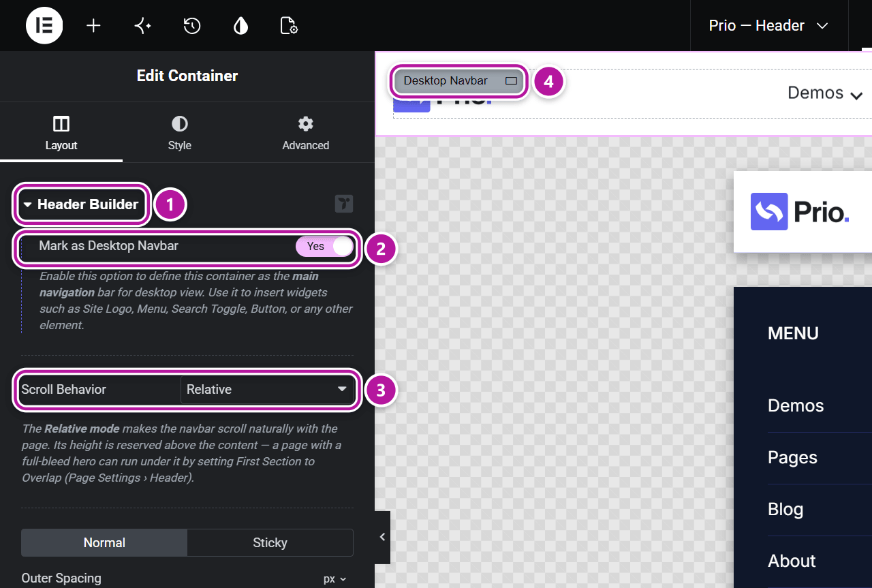The width and height of the screenshot is (872, 588).
Task: Click the Edit Container panel title
Action: [x=187, y=76]
